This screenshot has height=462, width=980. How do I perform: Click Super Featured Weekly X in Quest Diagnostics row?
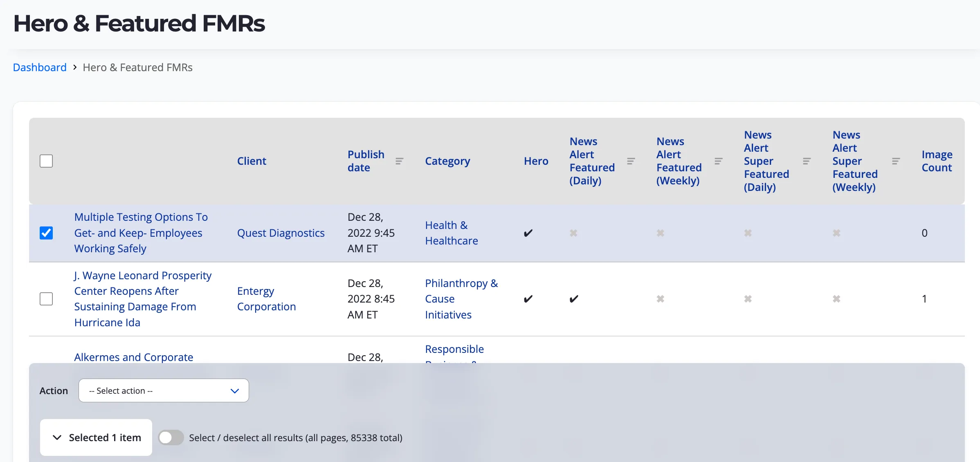(x=836, y=233)
